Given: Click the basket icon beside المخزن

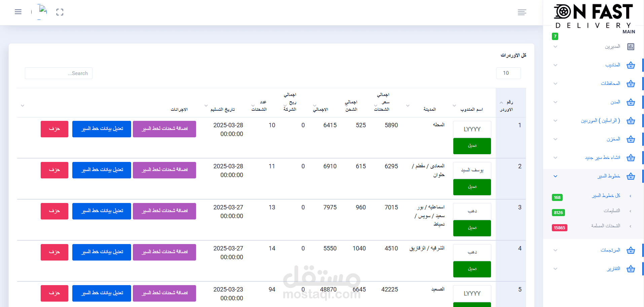Looking at the screenshot, I should (631, 139).
